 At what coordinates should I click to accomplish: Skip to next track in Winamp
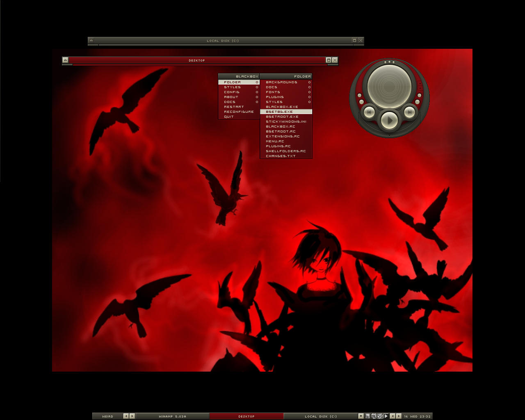409,112
